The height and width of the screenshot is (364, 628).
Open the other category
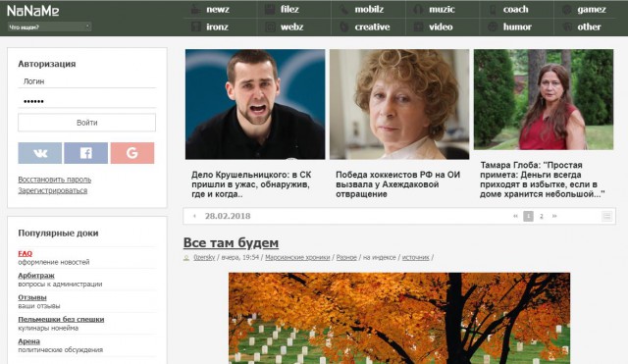(589, 26)
